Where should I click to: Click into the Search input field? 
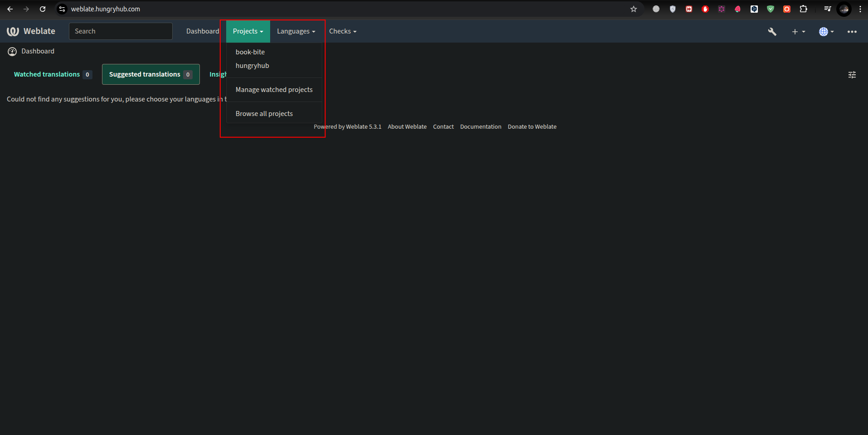click(121, 31)
